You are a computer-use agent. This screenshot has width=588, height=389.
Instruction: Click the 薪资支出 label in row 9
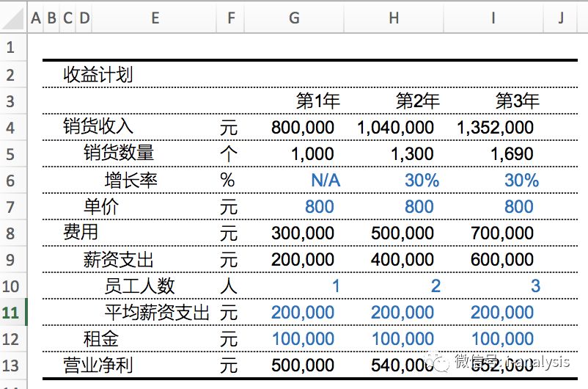click(x=119, y=260)
